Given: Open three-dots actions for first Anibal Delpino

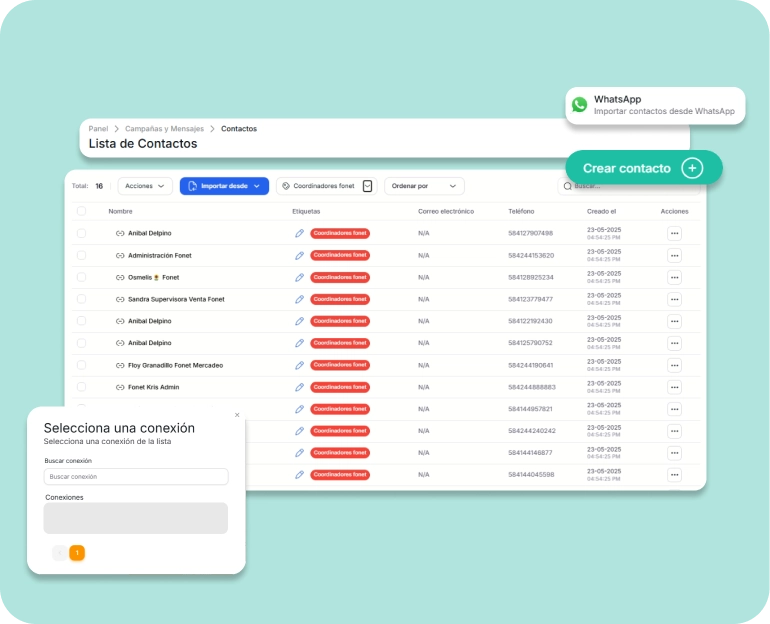Looking at the screenshot, I should pos(674,233).
